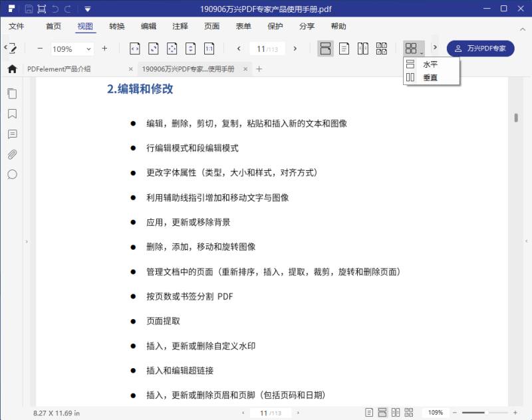Click the page number input field
The image size is (532, 420).
coord(268,49)
